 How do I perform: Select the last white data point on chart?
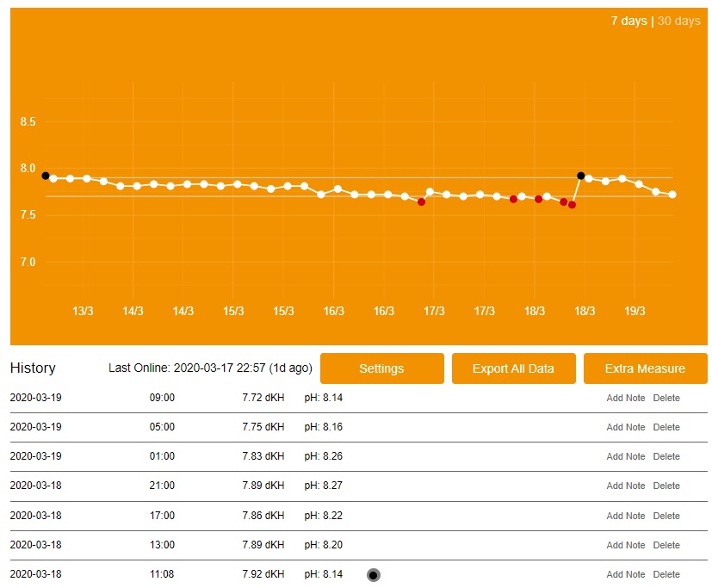click(x=672, y=195)
